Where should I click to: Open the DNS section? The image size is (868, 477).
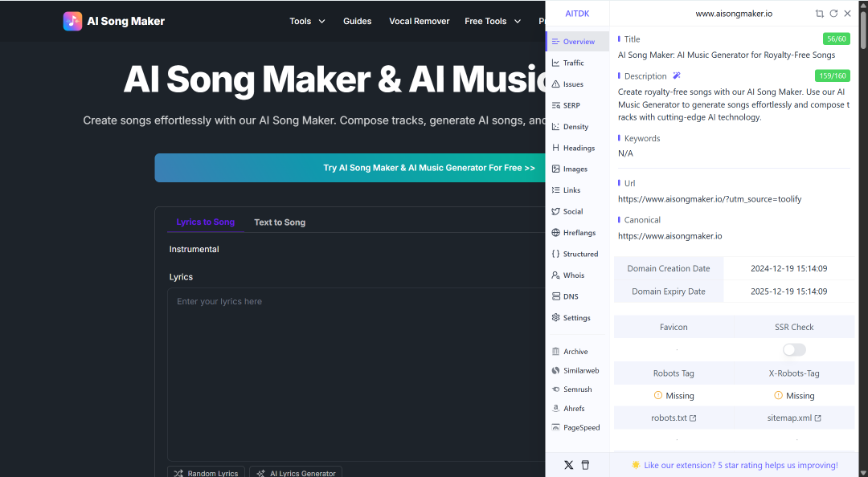pyautogui.click(x=577, y=296)
